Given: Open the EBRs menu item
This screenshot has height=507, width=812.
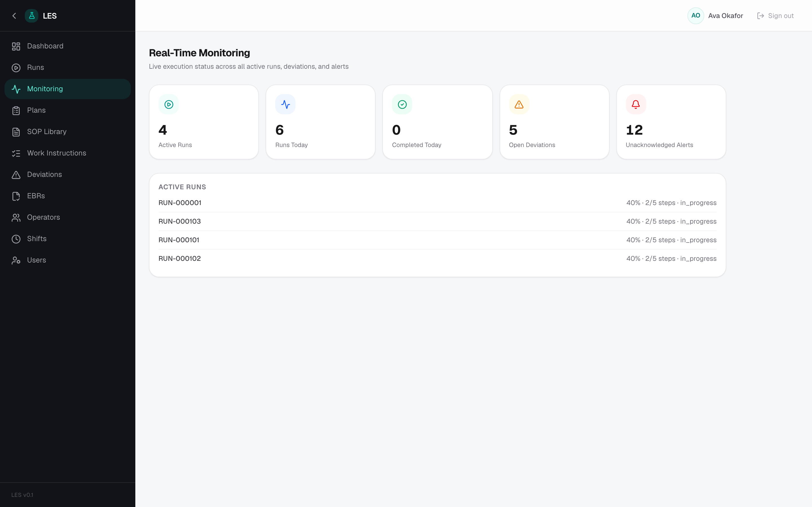Looking at the screenshot, I should point(67,196).
